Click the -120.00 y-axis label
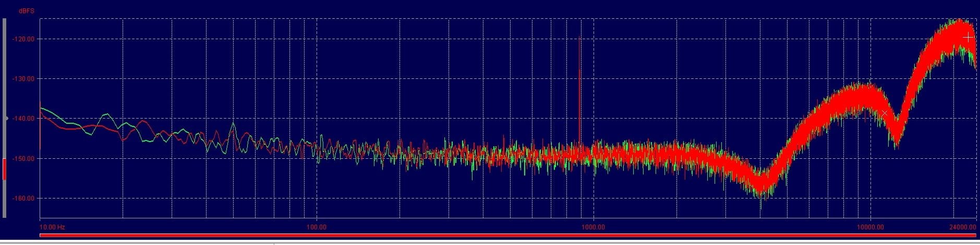This screenshot has width=980, height=245. (26, 39)
